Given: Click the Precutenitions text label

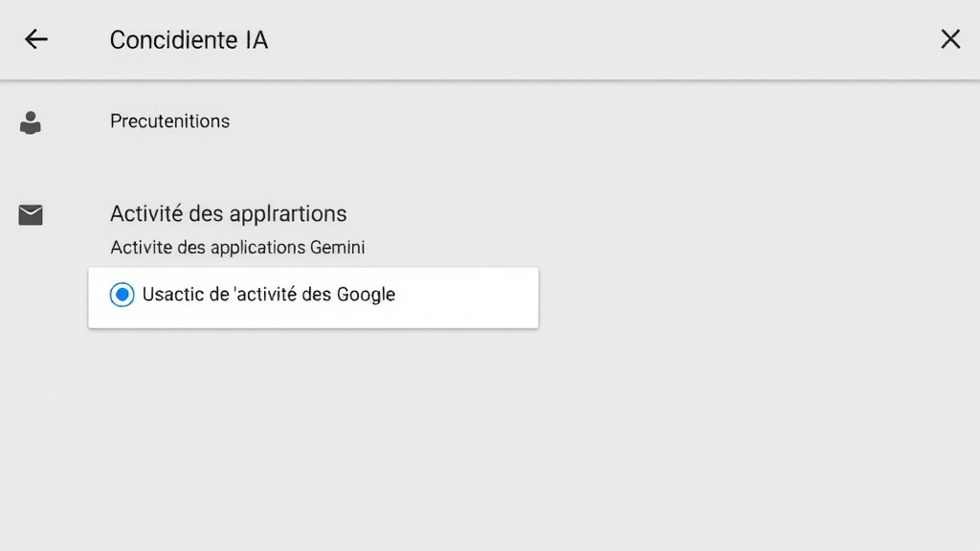Looking at the screenshot, I should (x=169, y=121).
